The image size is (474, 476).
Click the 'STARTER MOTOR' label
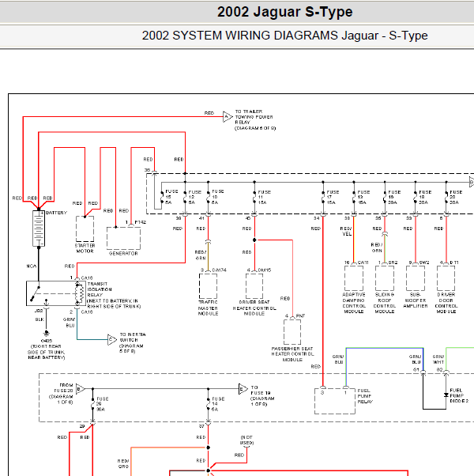click(85, 248)
